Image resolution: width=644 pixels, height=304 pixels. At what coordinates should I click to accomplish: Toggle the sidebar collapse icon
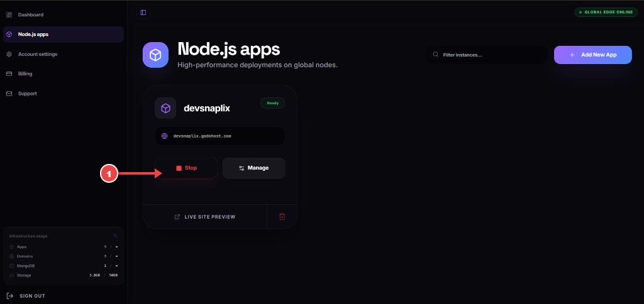point(143,13)
